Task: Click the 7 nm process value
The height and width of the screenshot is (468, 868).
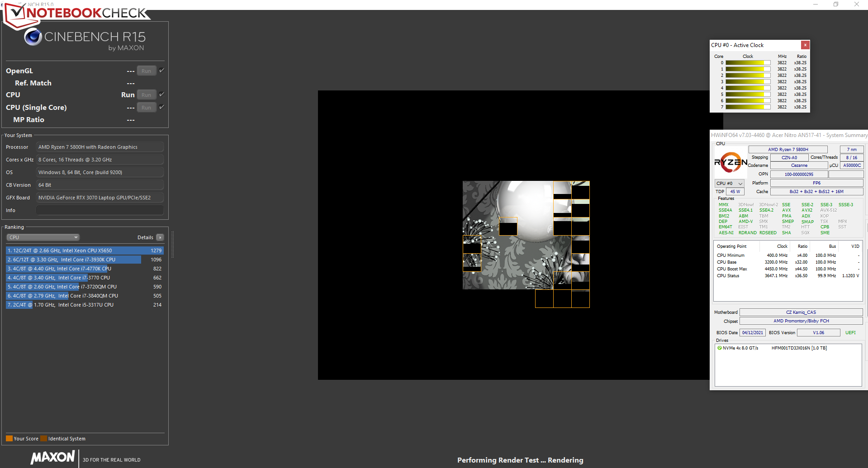Action: coord(852,149)
